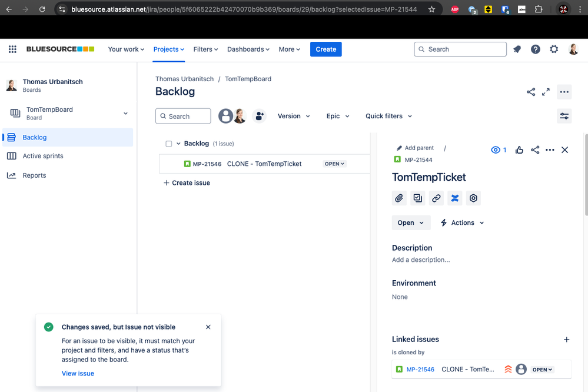Open the Dashboards top menu
588x392 pixels.
[x=248, y=49]
